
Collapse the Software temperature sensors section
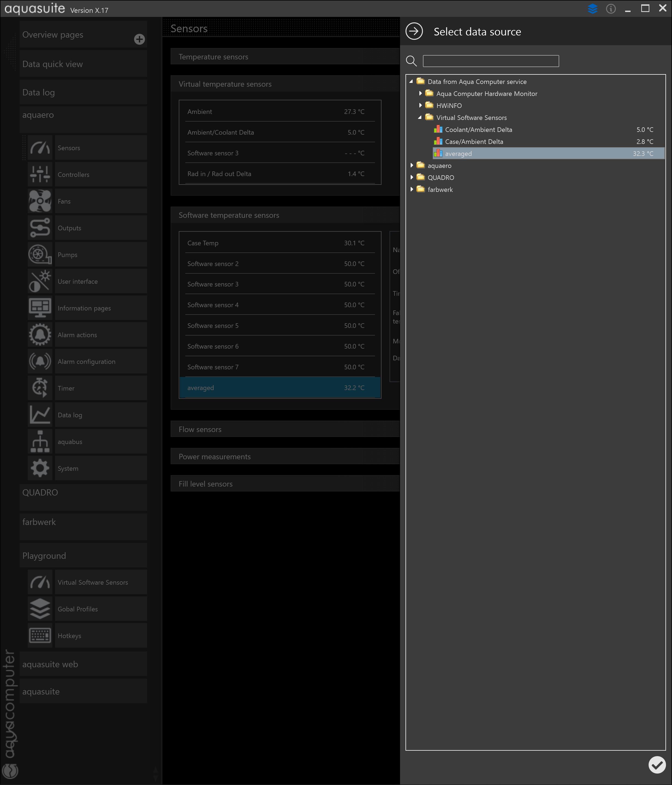point(285,215)
